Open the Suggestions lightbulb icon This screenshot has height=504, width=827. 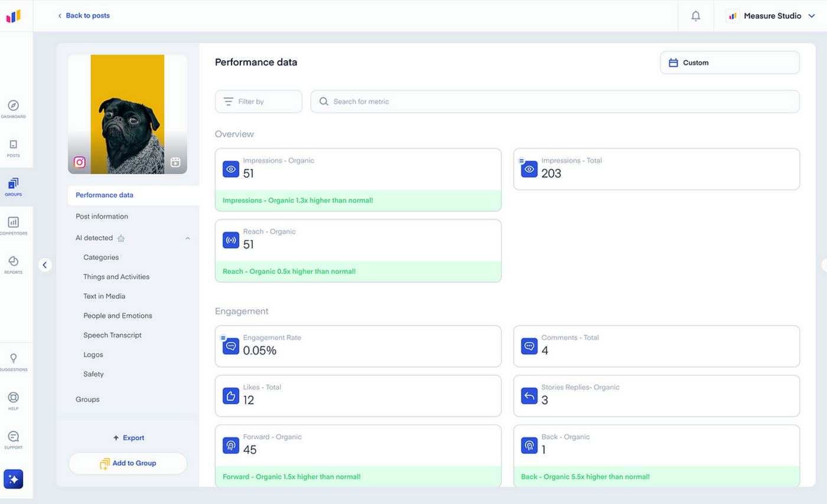pos(13,359)
